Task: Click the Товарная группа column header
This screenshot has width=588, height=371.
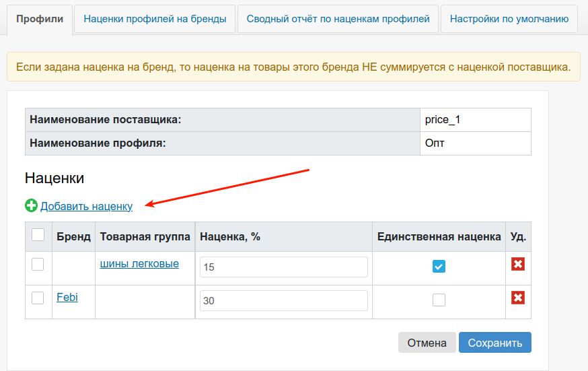Action: click(x=145, y=237)
